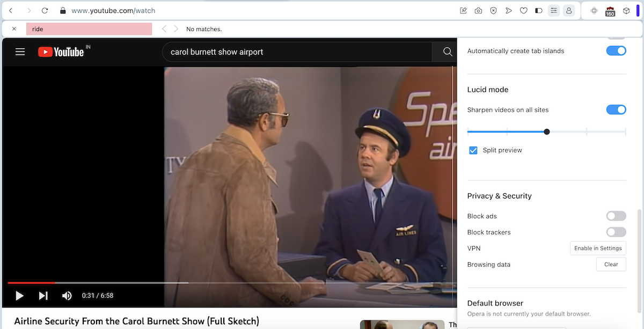Uncheck the Split preview checkbox
Image resolution: width=644 pixels, height=329 pixels.
pos(473,150)
